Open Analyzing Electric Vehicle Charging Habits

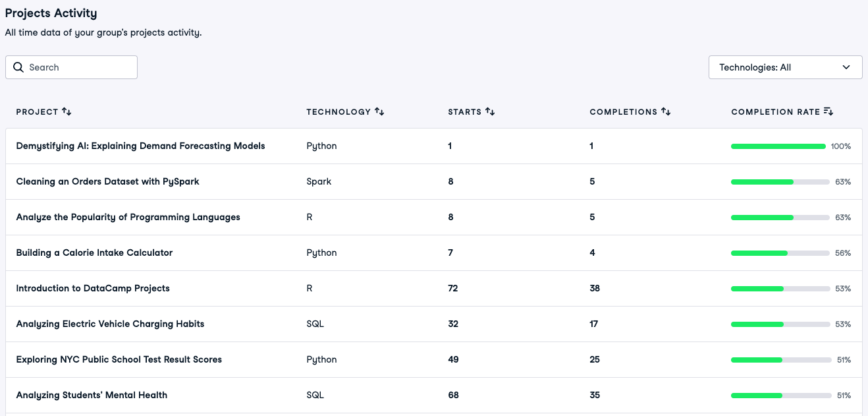coord(110,324)
